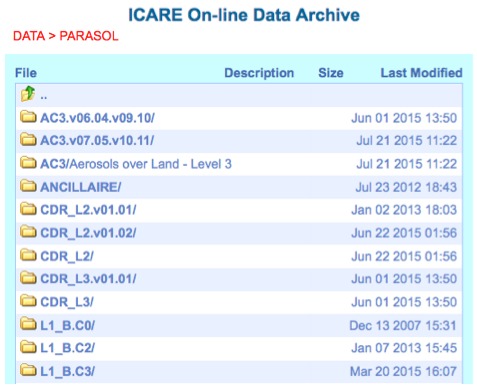This screenshot has height=385, width=477.
Task: Open the CDR_L2/ directory link
Action: [x=67, y=256]
